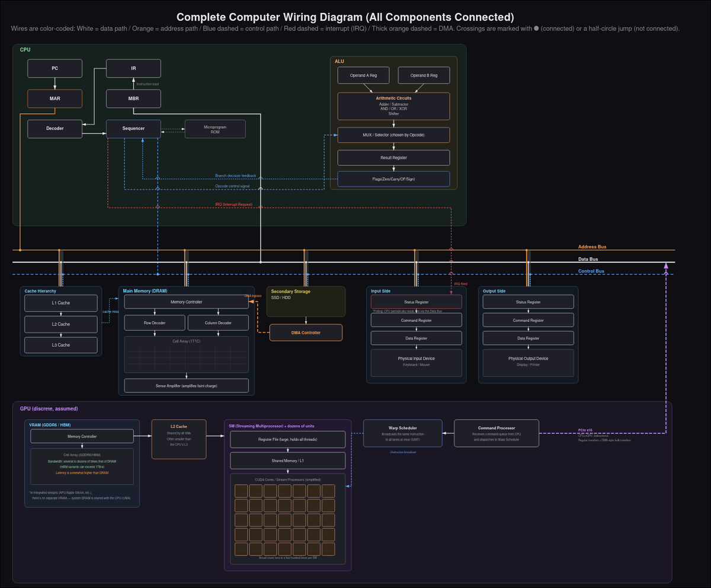Click the 'Cache Hierarchy' heading
This screenshot has height=588, width=711.
(40, 291)
